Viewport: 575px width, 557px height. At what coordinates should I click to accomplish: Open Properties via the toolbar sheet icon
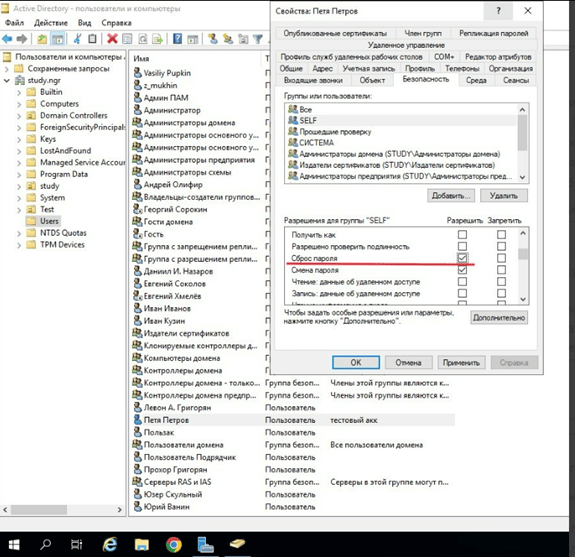[x=127, y=39]
